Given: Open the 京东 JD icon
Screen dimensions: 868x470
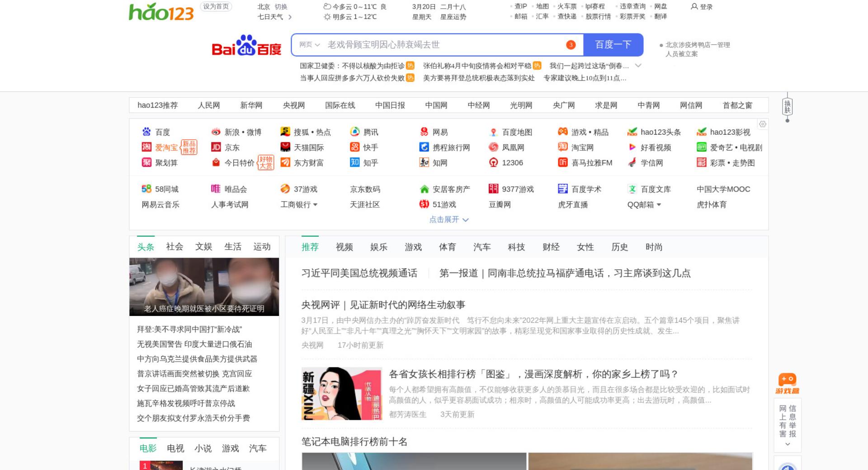Looking at the screenshot, I should pyautogui.click(x=216, y=147).
